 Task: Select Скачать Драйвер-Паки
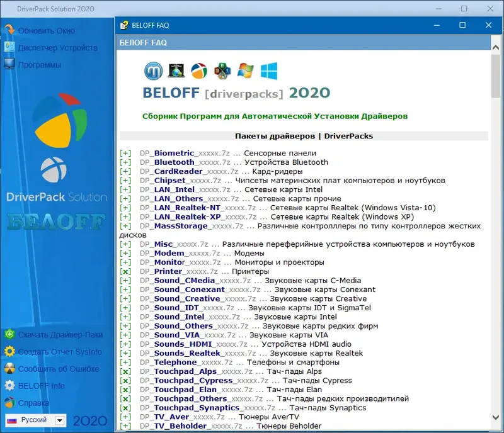60,335
